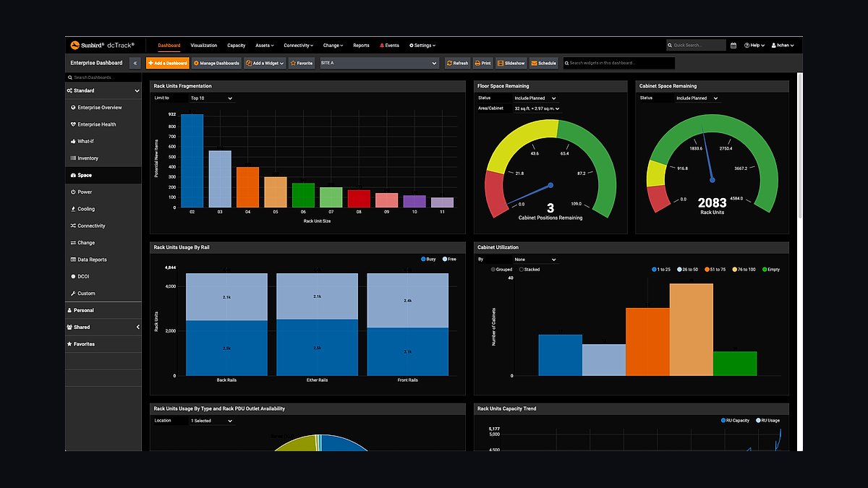Open the Settings menu
Viewport: 868px width, 488px height.
[x=423, y=45]
